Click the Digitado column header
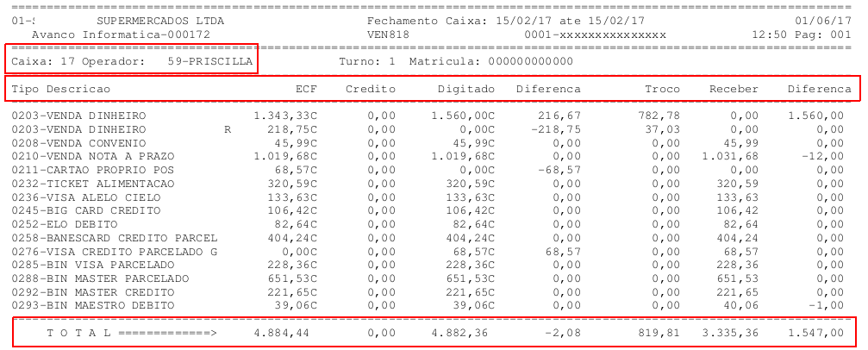 [466, 89]
